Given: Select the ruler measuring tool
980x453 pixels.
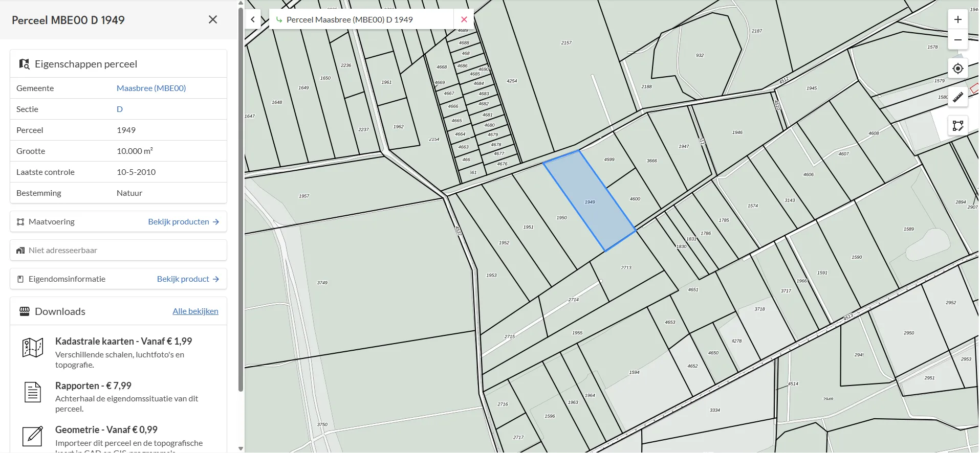Looking at the screenshot, I should click(x=958, y=97).
